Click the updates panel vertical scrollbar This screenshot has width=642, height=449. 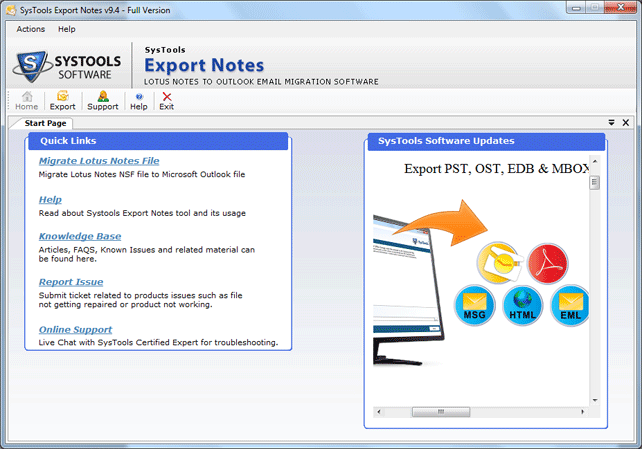tap(594, 290)
